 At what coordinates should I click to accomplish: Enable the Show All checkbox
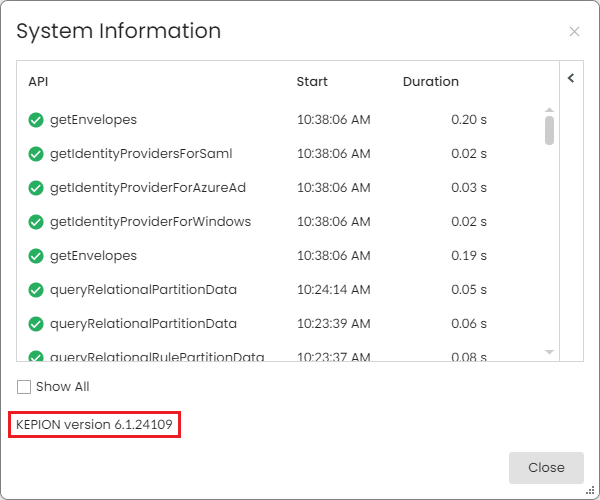coord(24,387)
